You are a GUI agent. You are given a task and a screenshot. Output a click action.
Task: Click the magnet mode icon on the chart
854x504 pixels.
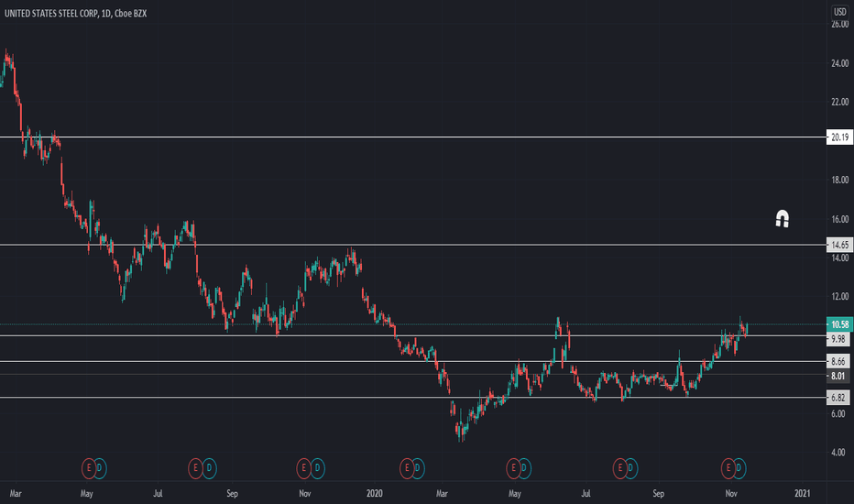[x=783, y=218]
